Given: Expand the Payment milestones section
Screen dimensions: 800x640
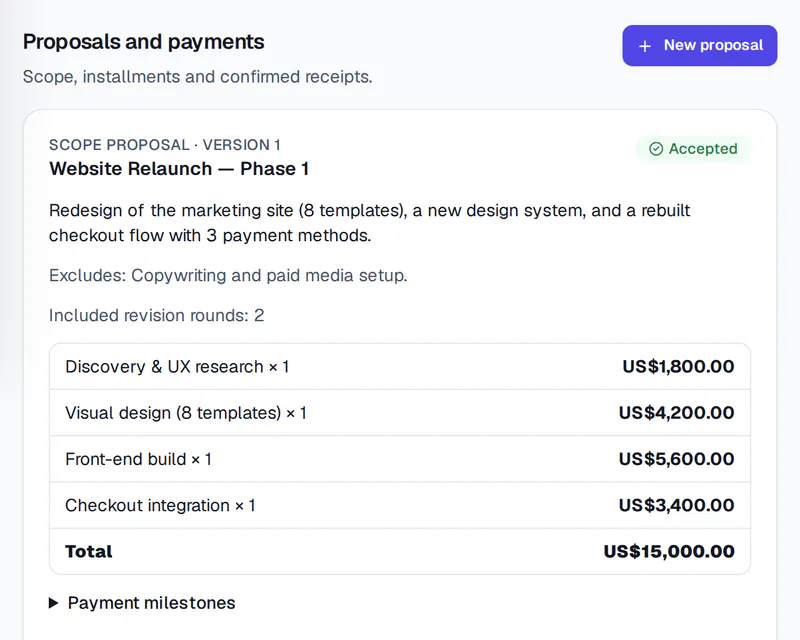Looking at the screenshot, I should point(142,603).
